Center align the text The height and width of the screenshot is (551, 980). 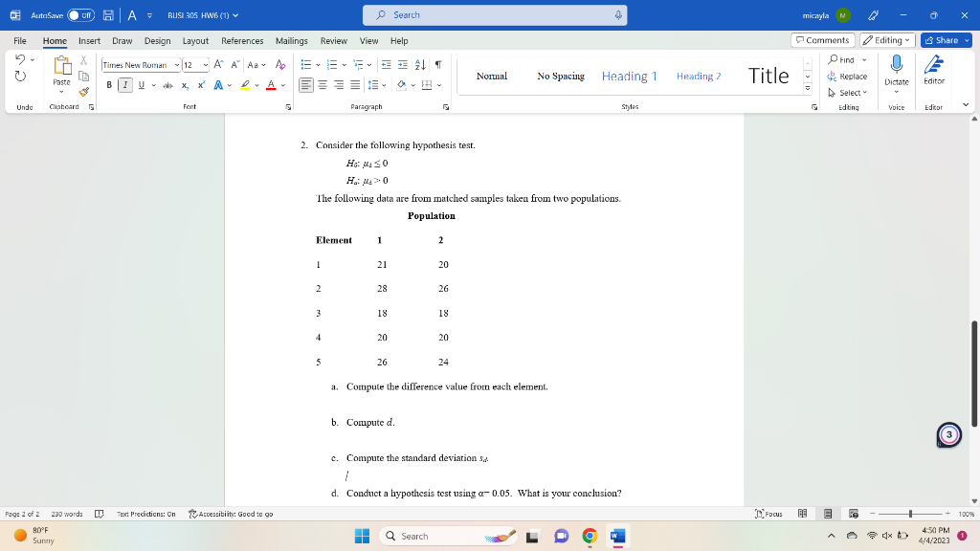pyautogui.click(x=323, y=85)
